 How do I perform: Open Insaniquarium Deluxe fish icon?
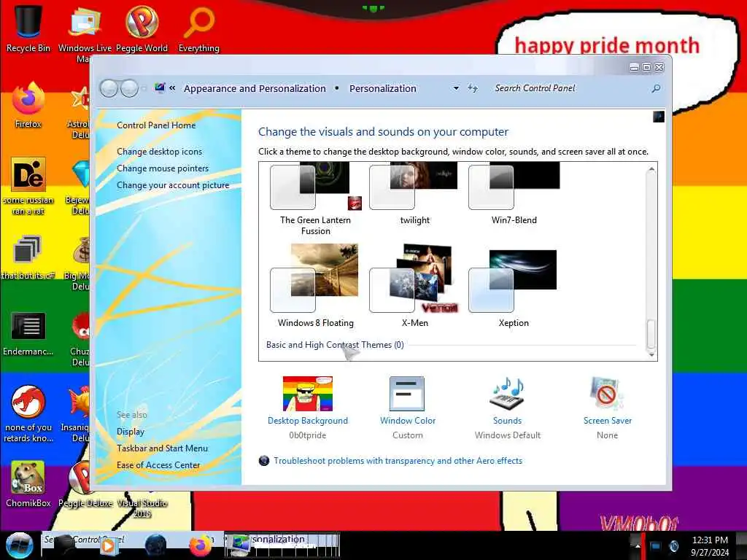tap(79, 413)
